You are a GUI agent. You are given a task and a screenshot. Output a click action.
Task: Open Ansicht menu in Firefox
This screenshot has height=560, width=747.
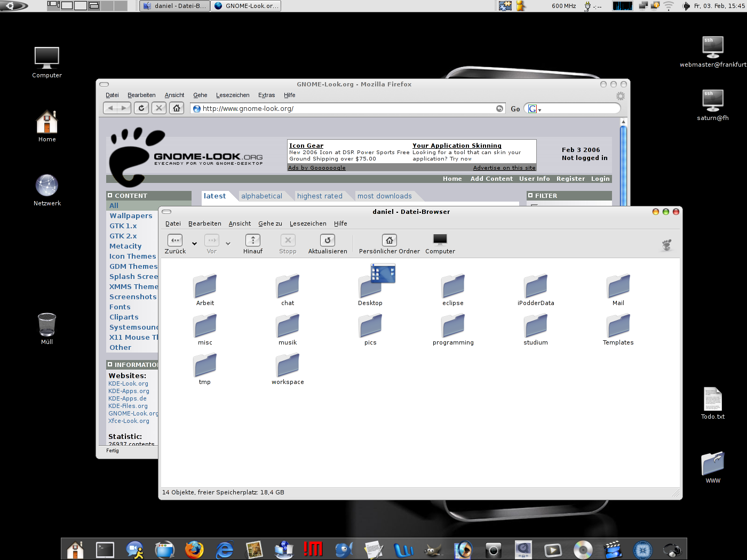click(x=174, y=95)
